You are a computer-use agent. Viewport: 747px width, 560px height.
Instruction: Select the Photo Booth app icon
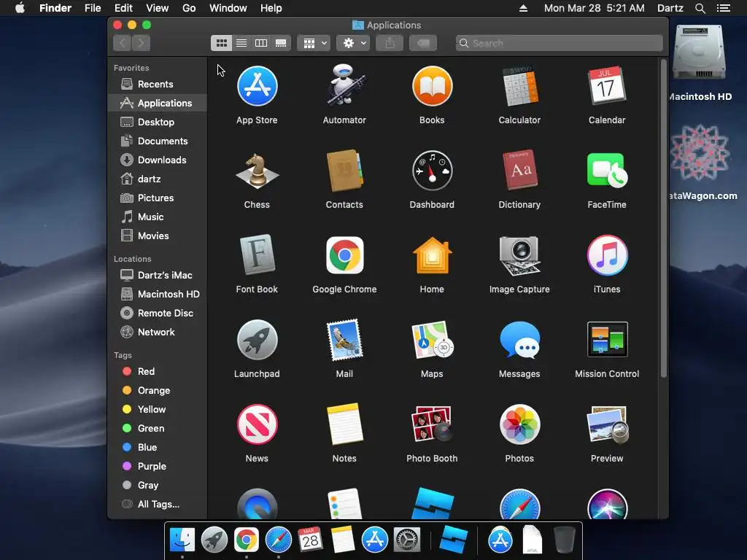[x=432, y=424]
